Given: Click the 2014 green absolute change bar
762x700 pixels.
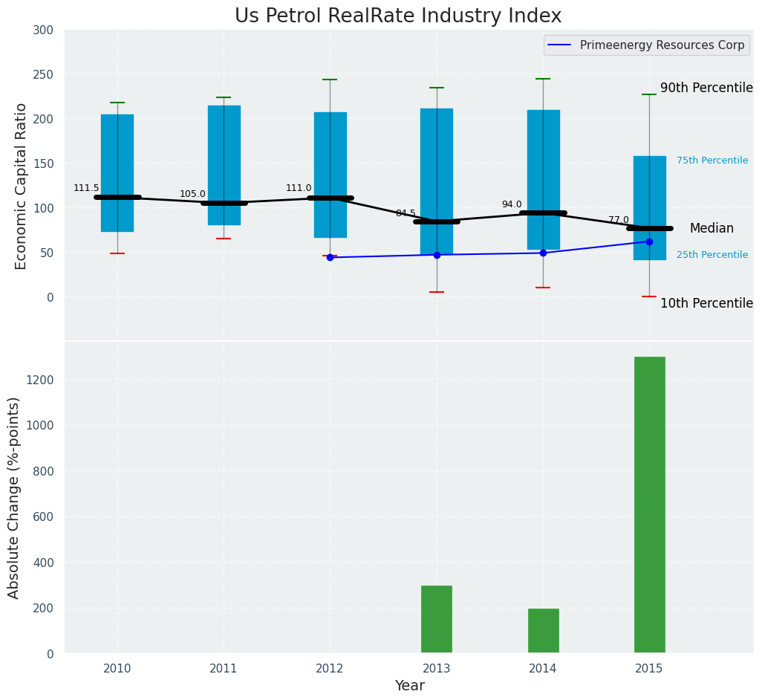Looking at the screenshot, I should coord(543,630).
